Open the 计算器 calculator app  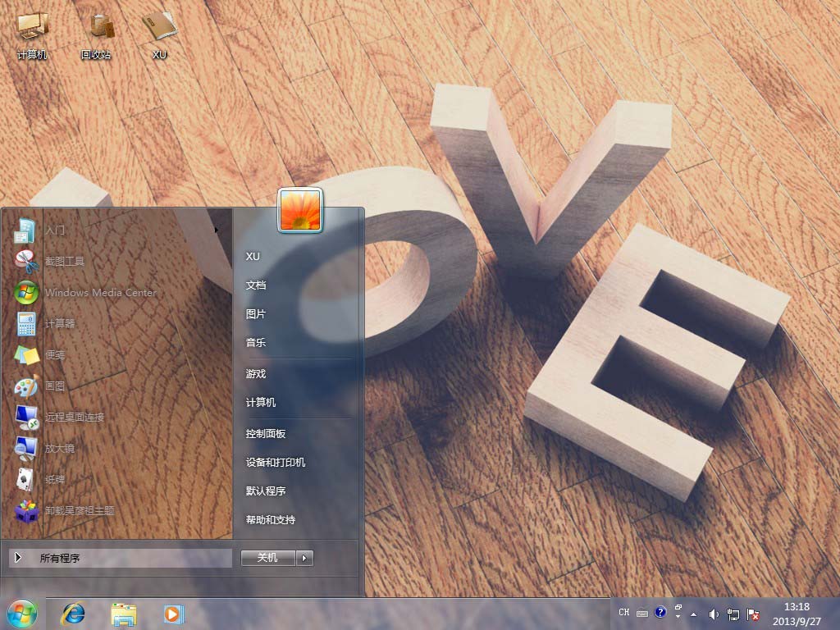pyautogui.click(x=59, y=324)
